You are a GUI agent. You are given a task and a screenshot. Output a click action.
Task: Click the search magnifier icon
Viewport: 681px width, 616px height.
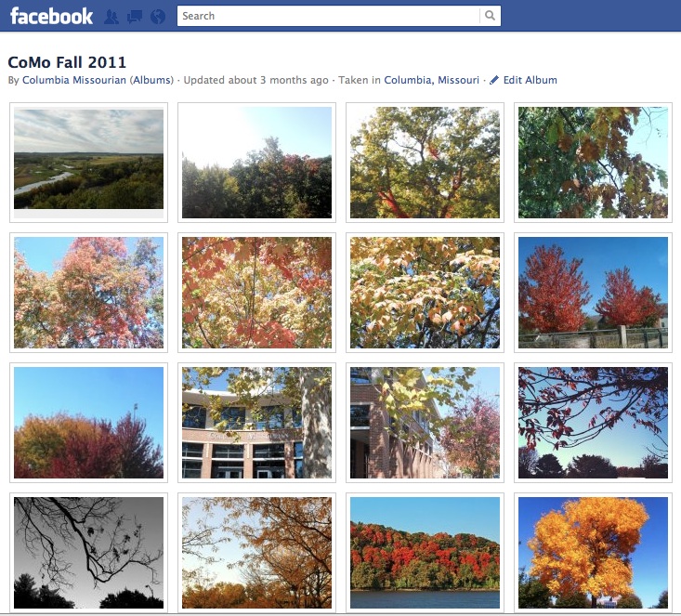coord(490,16)
